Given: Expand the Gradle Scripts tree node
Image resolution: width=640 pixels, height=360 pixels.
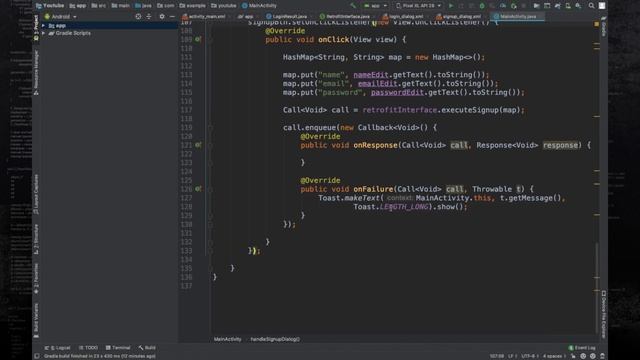Looking at the screenshot, I should pyautogui.click(x=44, y=33).
